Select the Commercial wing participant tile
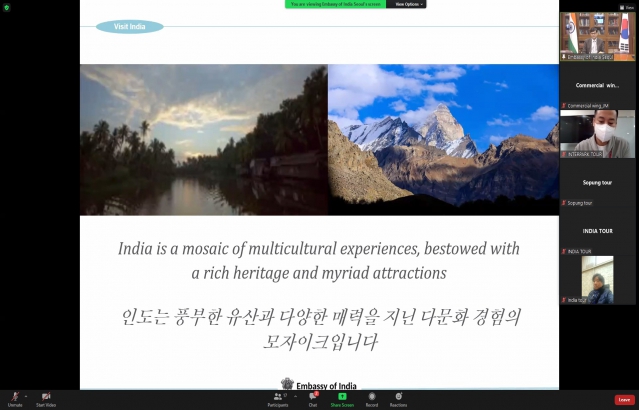 tap(597, 85)
